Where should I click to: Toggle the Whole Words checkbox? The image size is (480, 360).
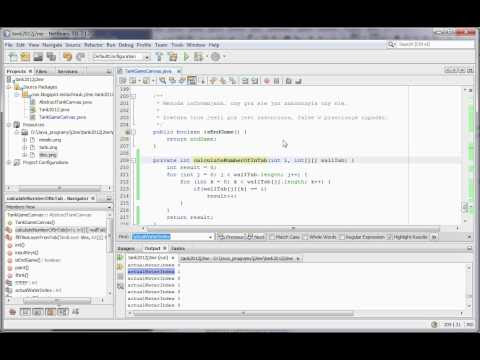(x=305, y=237)
